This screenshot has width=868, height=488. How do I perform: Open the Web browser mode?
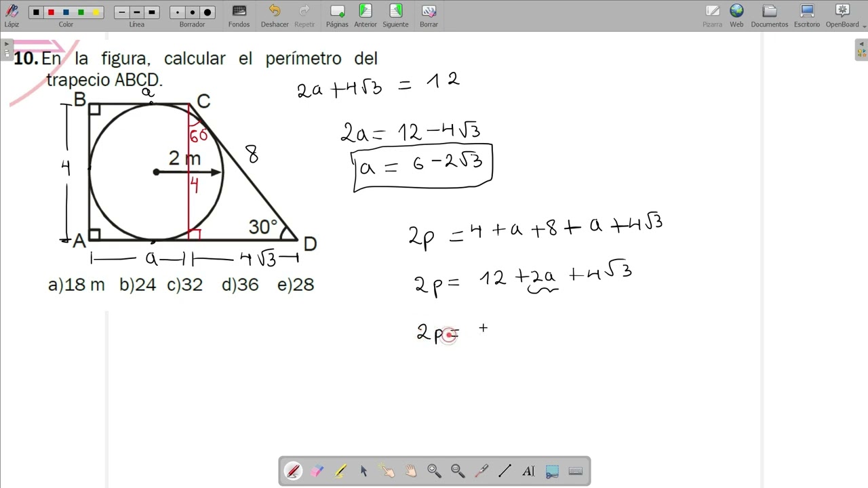736,15
